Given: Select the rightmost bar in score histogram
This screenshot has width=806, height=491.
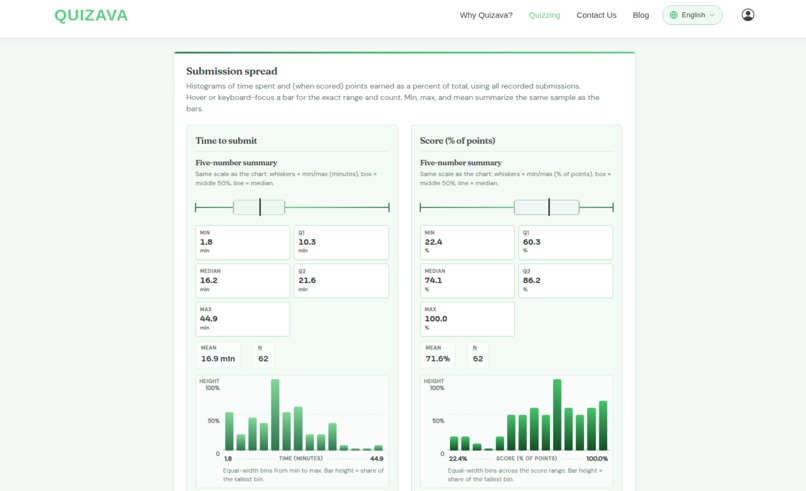Looking at the screenshot, I should (603, 426).
